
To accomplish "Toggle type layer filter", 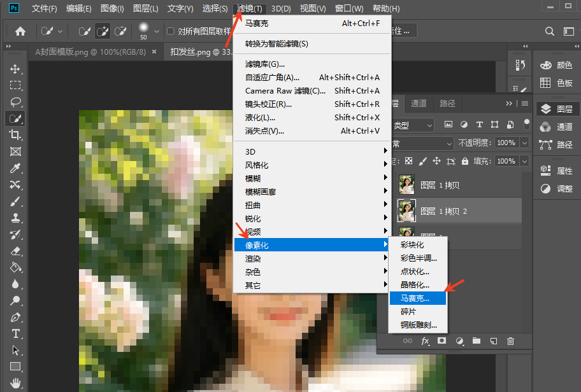I will point(480,124).
